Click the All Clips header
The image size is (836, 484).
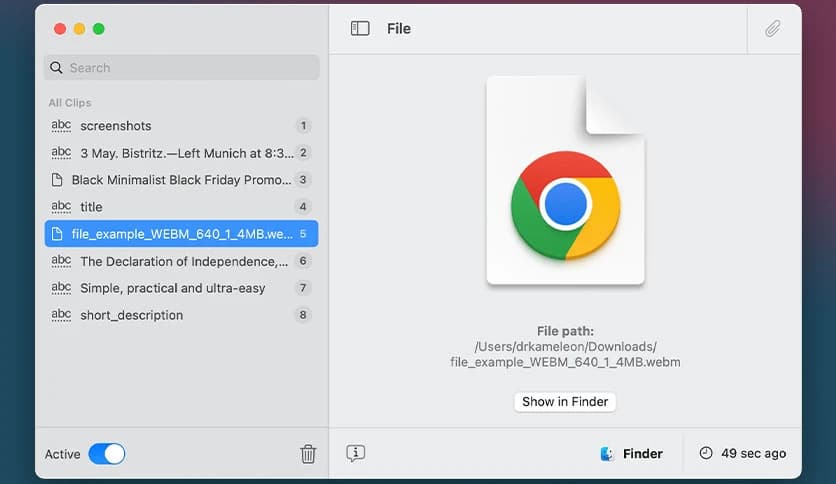click(x=70, y=103)
